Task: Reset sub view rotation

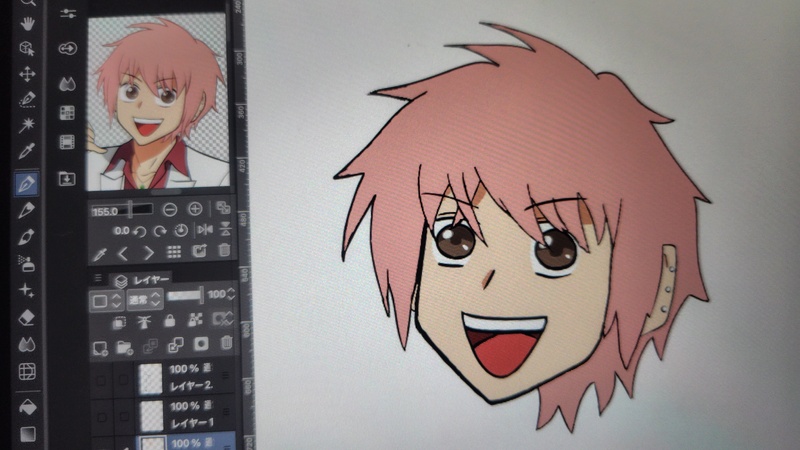Action: [181, 231]
